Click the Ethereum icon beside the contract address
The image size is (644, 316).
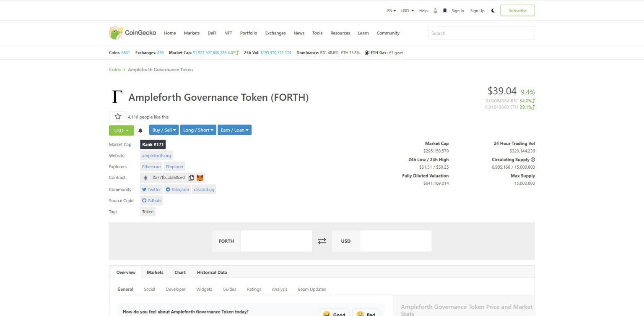tap(145, 178)
